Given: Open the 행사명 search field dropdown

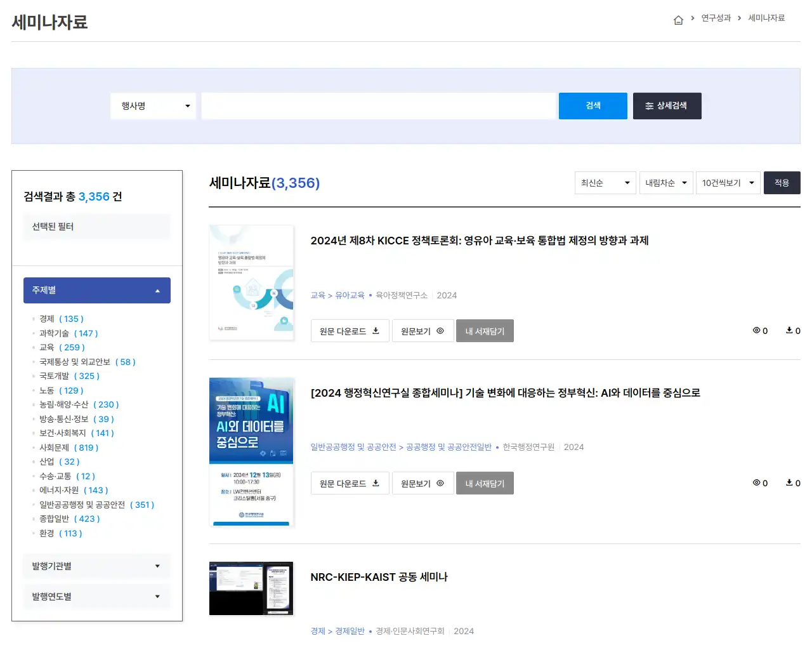Looking at the screenshot, I should (152, 106).
